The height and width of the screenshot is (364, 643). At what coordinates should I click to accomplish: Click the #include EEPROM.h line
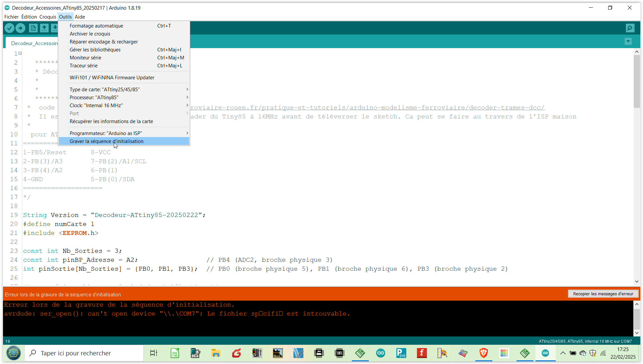click(x=61, y=233)
